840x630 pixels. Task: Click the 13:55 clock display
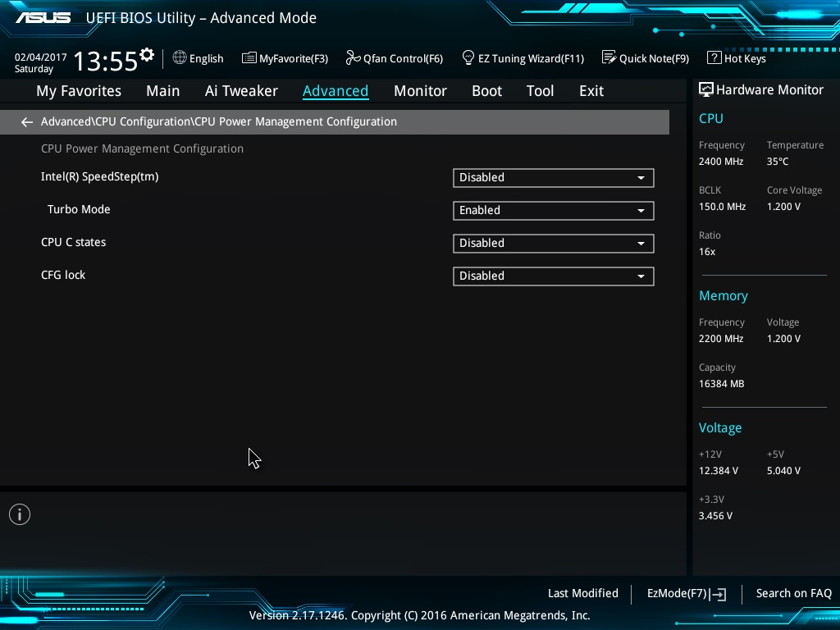click(x=105, y=61)
